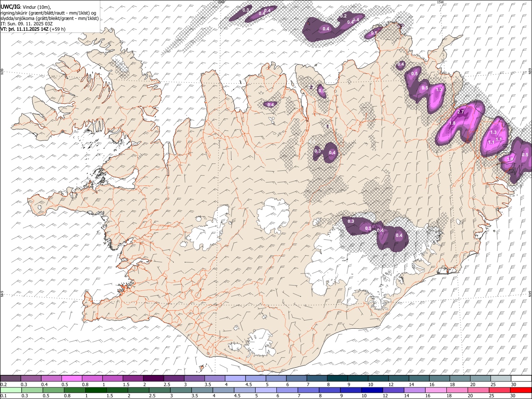Select the darkest green 1–1.5 swatch in lower legend
The image size is (532, 399).
coord(96,390)
